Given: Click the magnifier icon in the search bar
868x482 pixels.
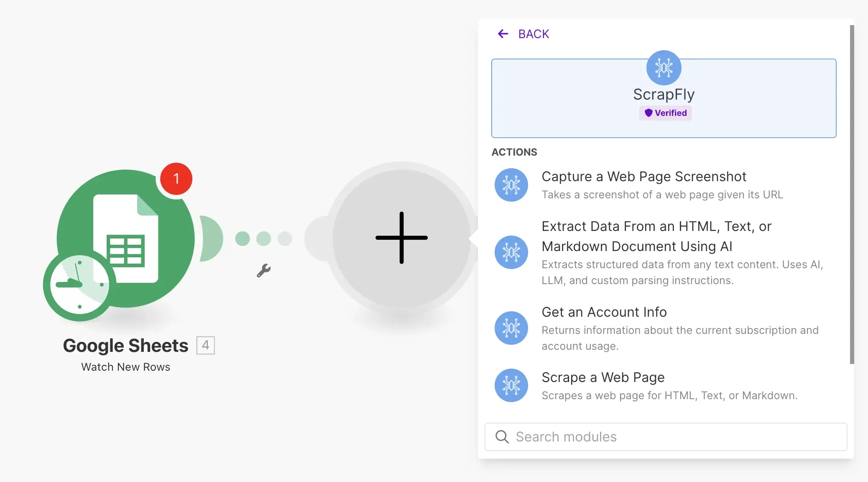Looking at the screenshot, I should [x=502, y=436].
